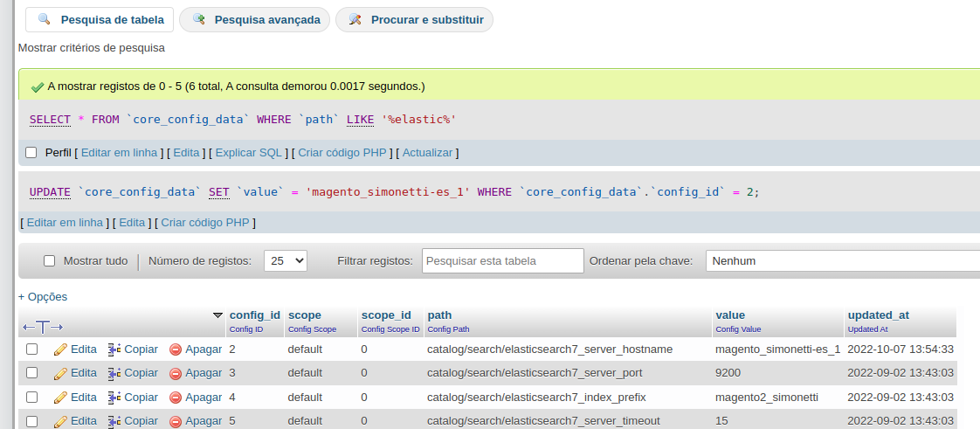
Task: Click Criar código PHP for UPDATE query
Action: 205,223
